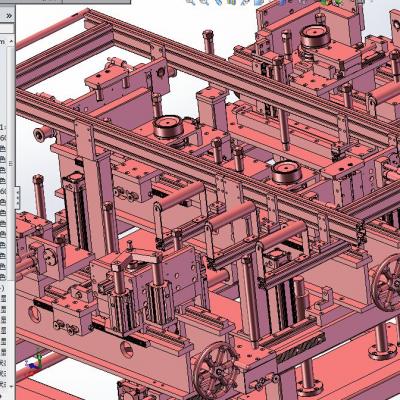Select the topmost circular disc on upper-right assembly
Image resolution: width=400 pixels, height=400 pixels.
point(316,36)
